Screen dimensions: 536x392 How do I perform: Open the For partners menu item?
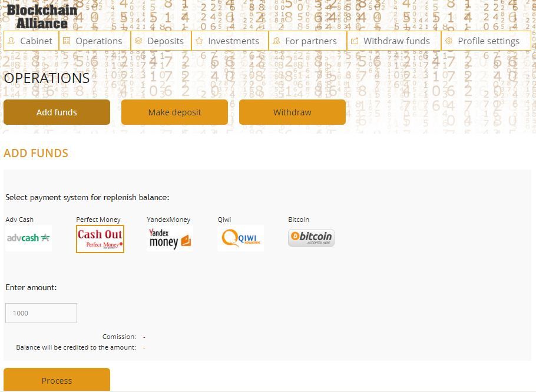point(307,41)
